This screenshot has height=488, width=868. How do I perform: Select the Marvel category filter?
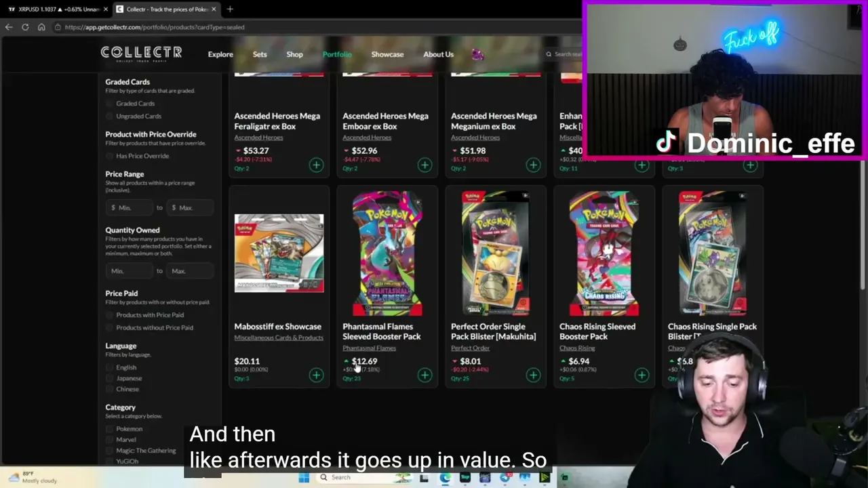[110, 440]
